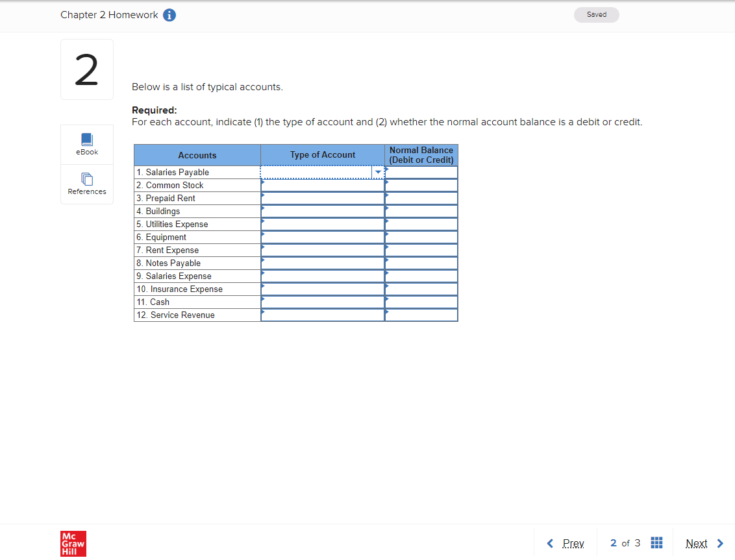735x560 pixels.
Task: Click the '1. Salaries Payable' account label
Action: (x=173, y=172)
